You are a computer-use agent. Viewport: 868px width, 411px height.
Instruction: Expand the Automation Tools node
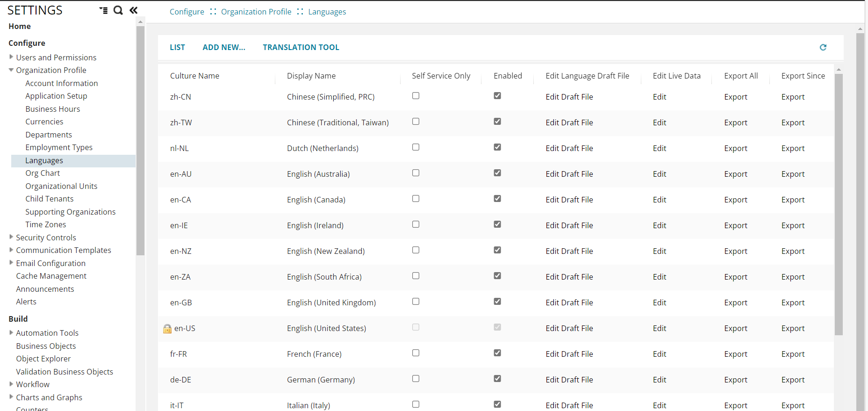pos(11,332)
